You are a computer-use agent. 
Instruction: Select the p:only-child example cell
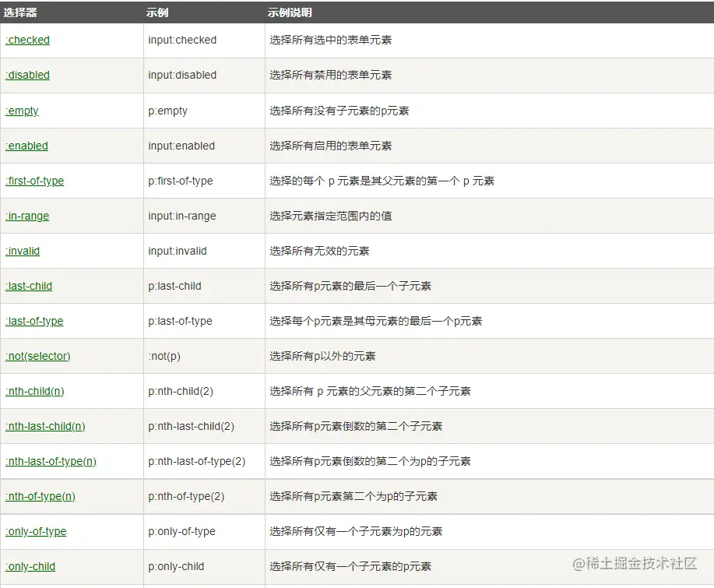click(x=205, y=567)
